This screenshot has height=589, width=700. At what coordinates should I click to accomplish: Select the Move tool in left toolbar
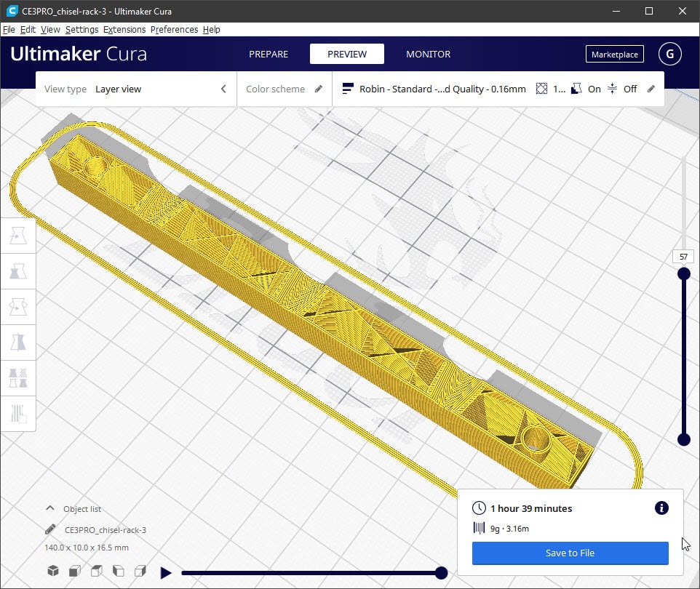coord(18,236)
